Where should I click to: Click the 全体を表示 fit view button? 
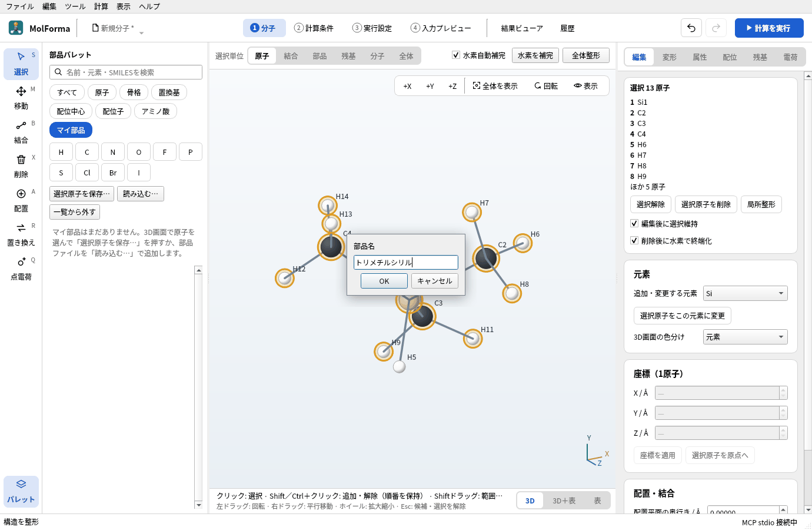click(495, 86)
